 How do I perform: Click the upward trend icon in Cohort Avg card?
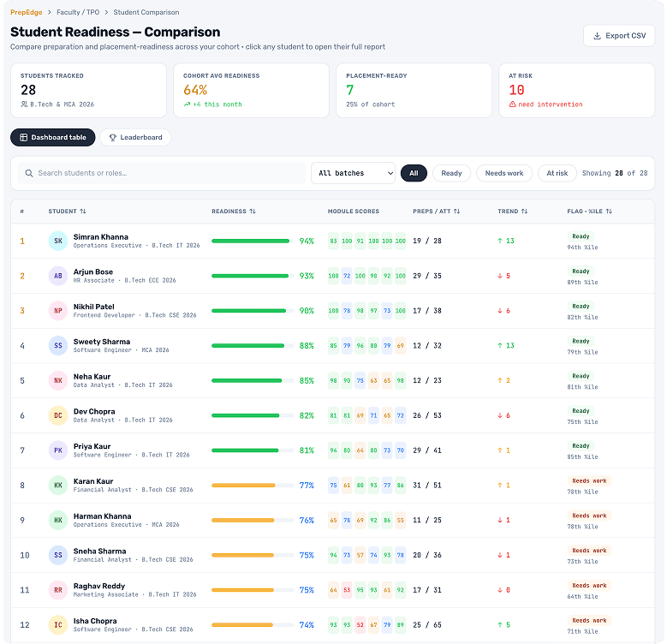click(187, 104)
